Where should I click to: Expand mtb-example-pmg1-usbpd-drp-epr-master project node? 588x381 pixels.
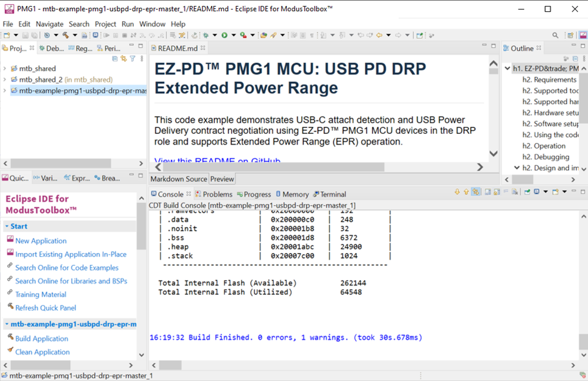[5, 90]
